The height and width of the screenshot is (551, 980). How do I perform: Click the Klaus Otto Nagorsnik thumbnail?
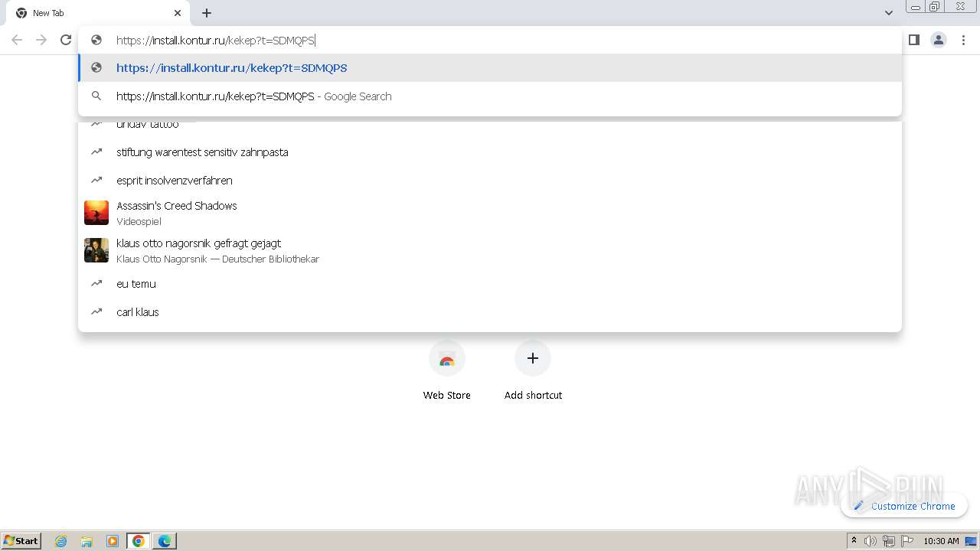tap(96, 250)
